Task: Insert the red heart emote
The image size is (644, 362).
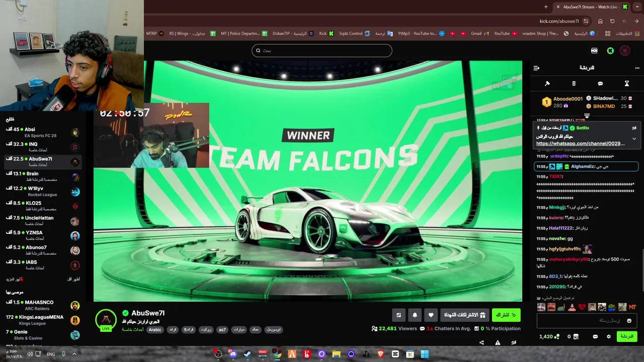Action: 582,307
